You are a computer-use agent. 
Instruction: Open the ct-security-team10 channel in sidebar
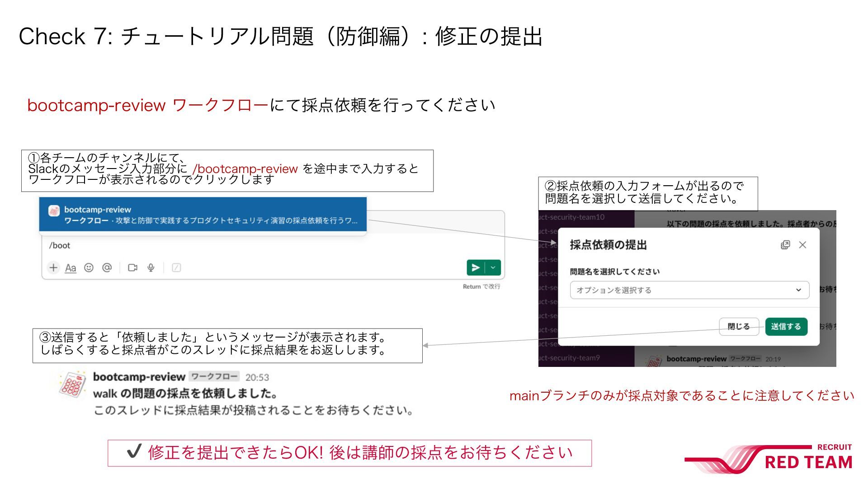click(x=572, y=217)
